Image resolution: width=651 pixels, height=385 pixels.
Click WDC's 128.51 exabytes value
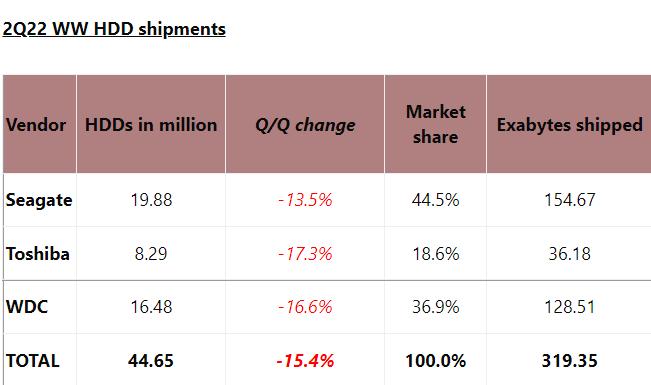(570, 307)
